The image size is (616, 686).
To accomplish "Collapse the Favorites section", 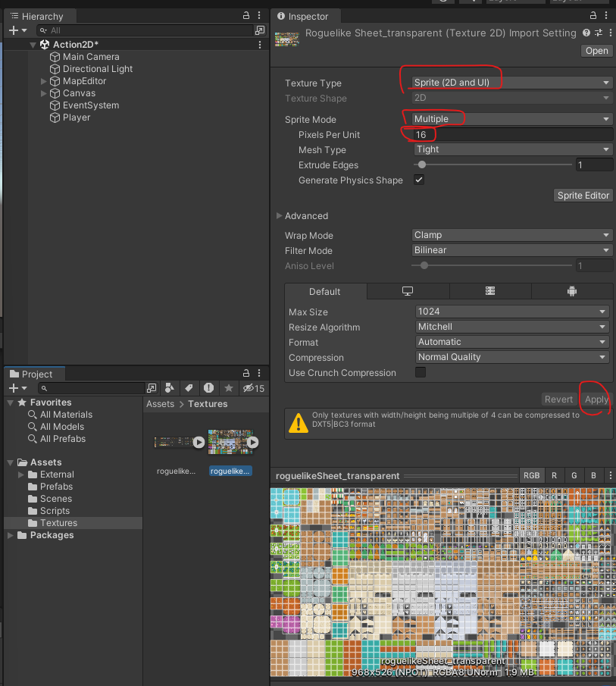I will coord(10,403).
